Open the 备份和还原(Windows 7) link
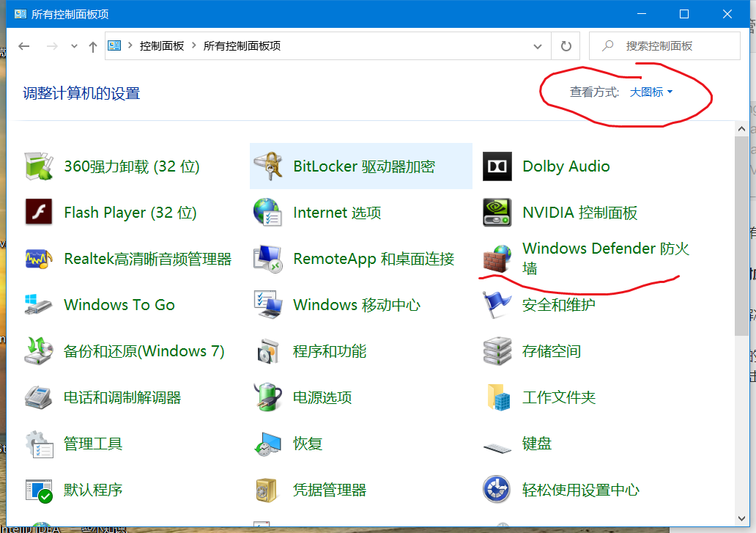Viewport: 756px width, 533px height. 144,351
